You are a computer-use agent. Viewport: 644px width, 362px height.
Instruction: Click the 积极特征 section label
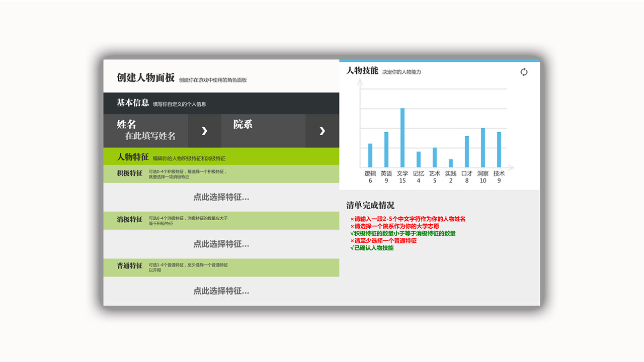(130, 173)
